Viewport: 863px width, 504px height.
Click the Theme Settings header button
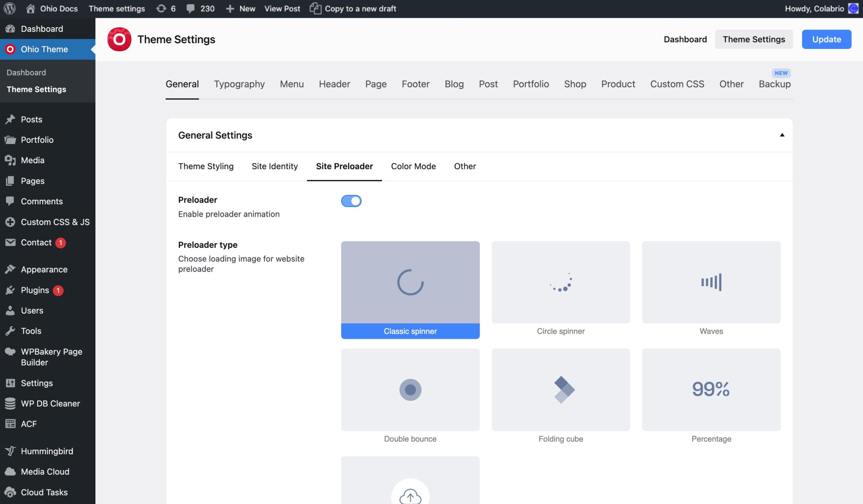click(754, 39)
